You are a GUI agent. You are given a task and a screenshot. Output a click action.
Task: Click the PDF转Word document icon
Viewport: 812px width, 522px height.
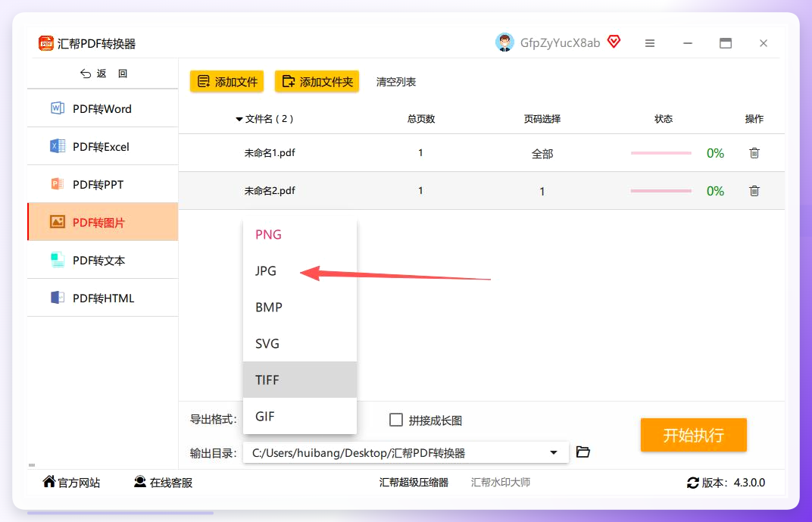[x=58, y=108]
